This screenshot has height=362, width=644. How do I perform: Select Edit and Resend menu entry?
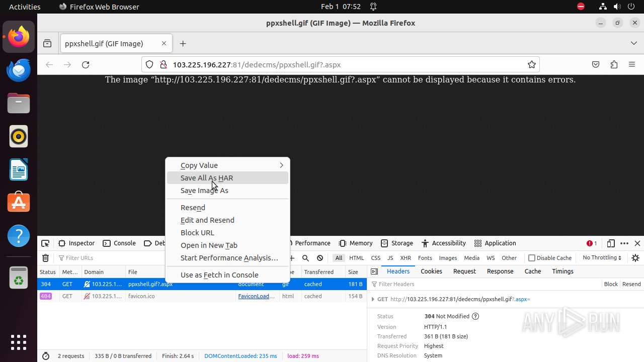227,220
